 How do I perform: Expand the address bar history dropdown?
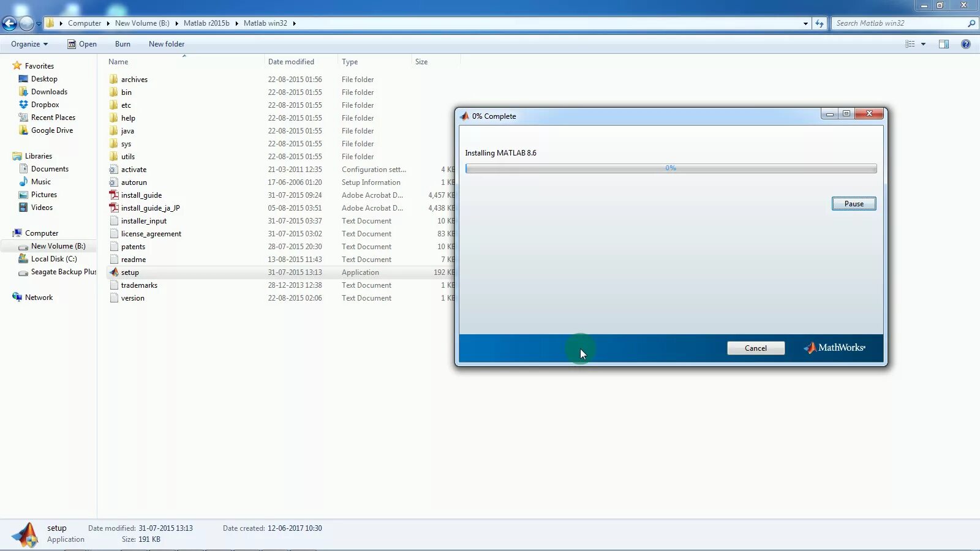point(805,23)
